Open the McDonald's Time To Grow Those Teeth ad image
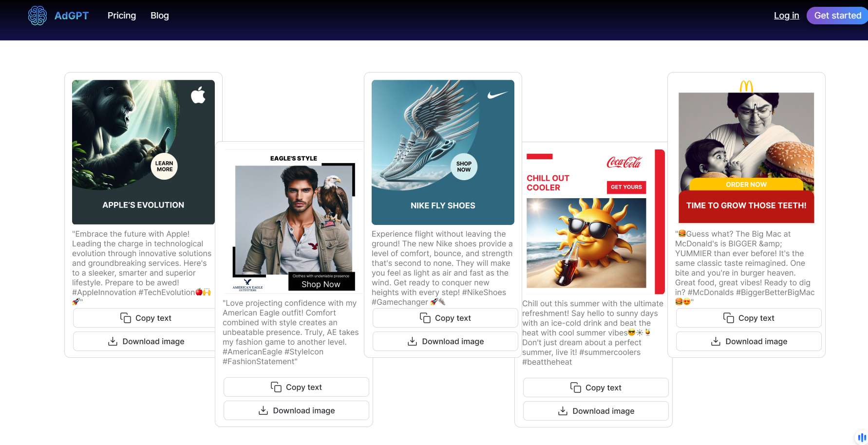 [x=746, y=152]
